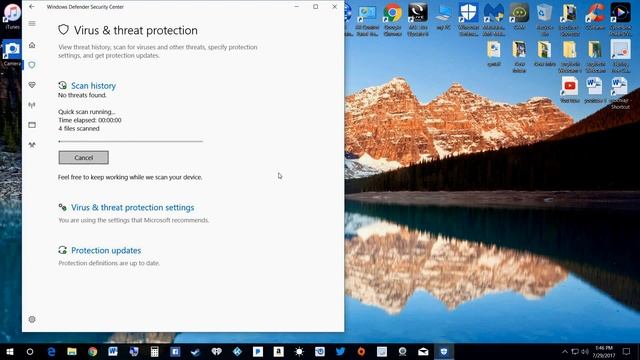640x360 pixels.
Task: Cancel the running quick scan
Action: click(84, 158)
